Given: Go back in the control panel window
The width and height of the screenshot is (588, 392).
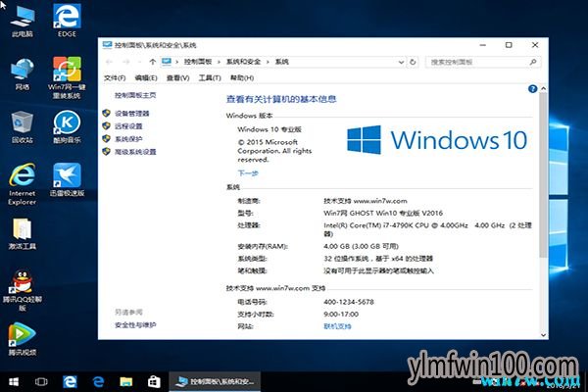Looking at the screenshot, I should [x=109, y=62].
